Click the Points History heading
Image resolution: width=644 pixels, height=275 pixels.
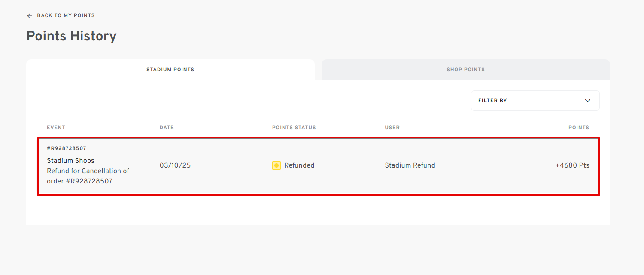(x=71, y=36)
